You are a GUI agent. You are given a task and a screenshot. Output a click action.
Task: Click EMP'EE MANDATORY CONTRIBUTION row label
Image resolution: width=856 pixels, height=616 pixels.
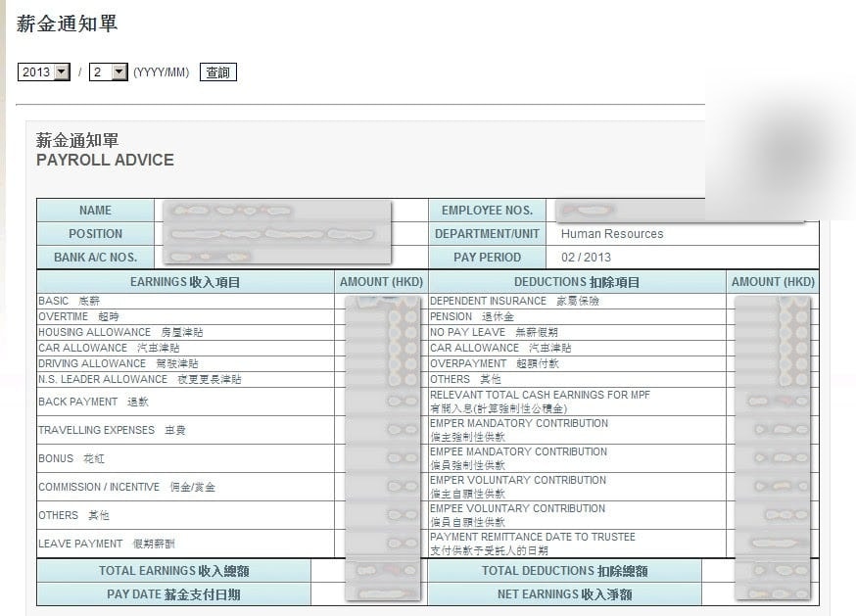pyautogui.click(x=518, y=451)
